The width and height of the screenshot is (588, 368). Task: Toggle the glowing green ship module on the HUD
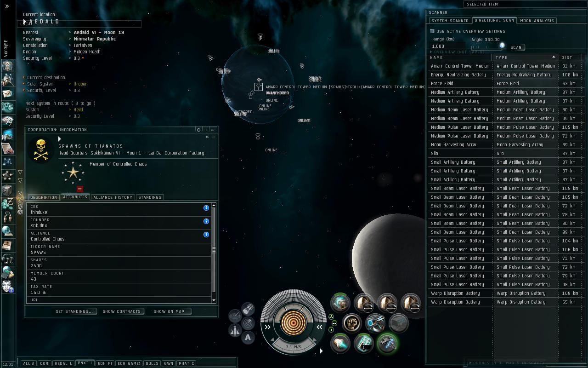(387, 343)
